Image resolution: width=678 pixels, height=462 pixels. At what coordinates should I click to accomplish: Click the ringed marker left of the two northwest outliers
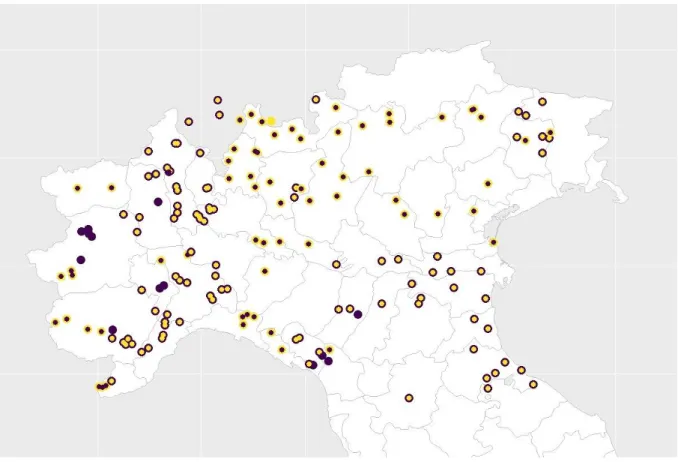pos(189,122)
